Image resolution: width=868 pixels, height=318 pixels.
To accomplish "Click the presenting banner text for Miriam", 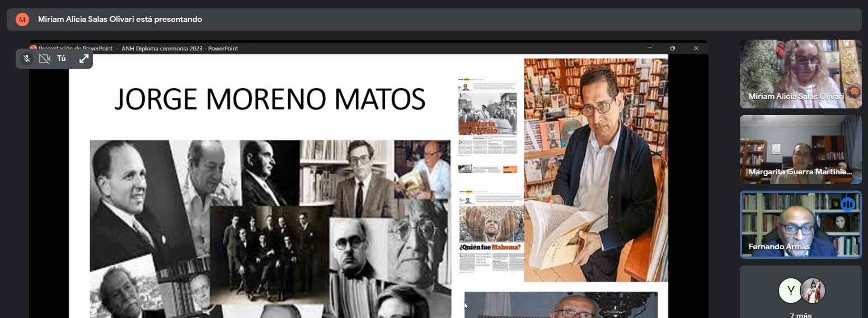I will click(x=120, y=20).
